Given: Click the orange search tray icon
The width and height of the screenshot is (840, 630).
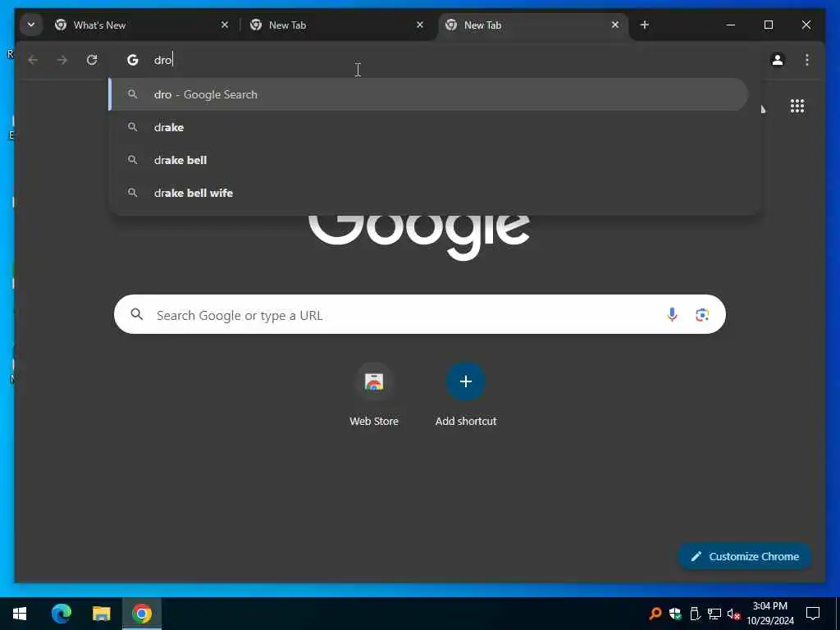Looking at the screenshot, I should pyautogui.click(x=655, y=614).
